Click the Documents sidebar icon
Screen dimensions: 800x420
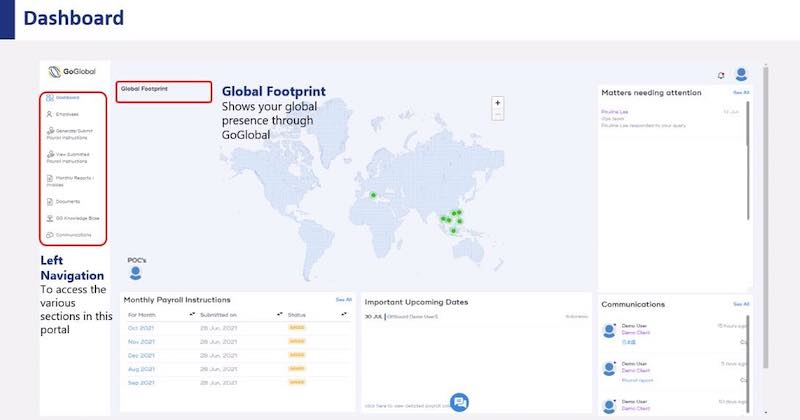point(49,202)
